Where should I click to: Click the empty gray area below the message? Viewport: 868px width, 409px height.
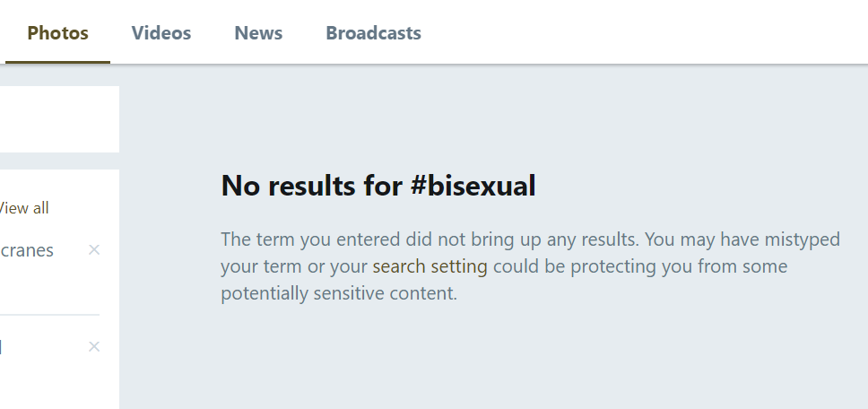point(493,359)
